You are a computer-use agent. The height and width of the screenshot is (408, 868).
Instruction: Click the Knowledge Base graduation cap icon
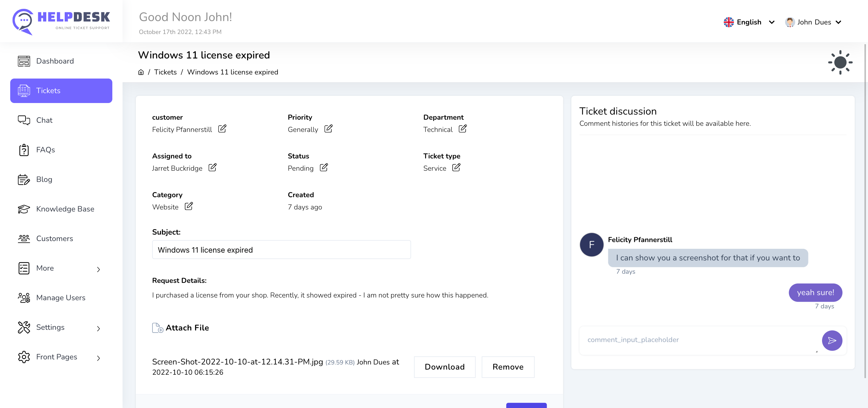(24, 209)
